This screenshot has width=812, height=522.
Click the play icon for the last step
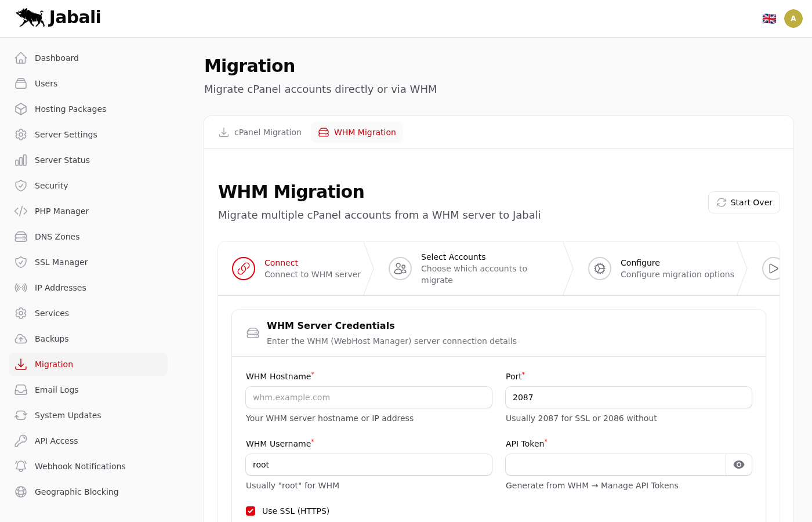tap(773, 269)
